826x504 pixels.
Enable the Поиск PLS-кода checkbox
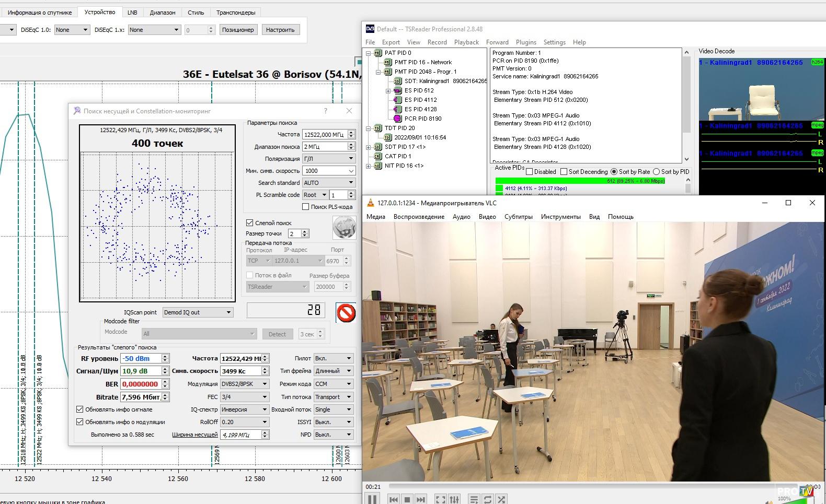tap(306, 207)
